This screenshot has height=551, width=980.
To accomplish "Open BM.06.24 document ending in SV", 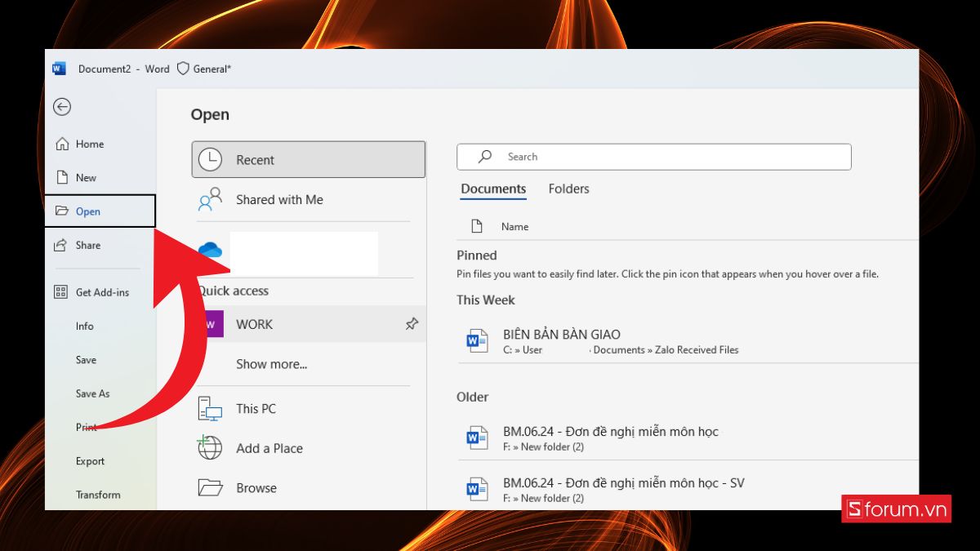I will click(688, 490).
